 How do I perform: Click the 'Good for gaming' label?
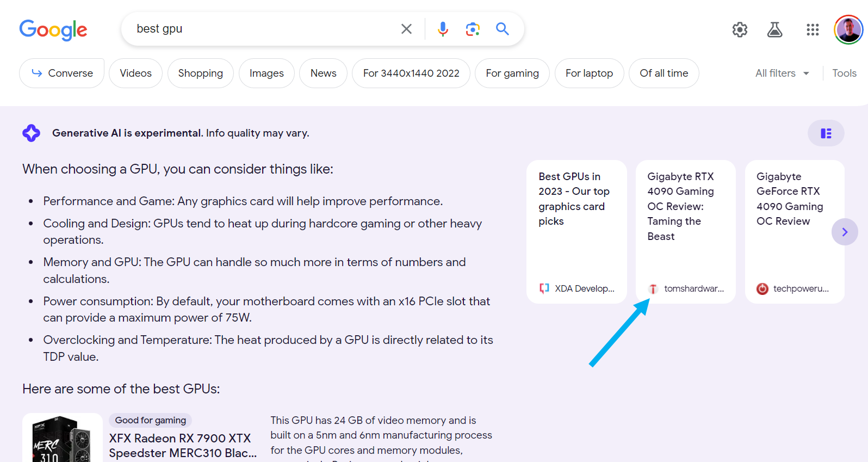point(151,420)
